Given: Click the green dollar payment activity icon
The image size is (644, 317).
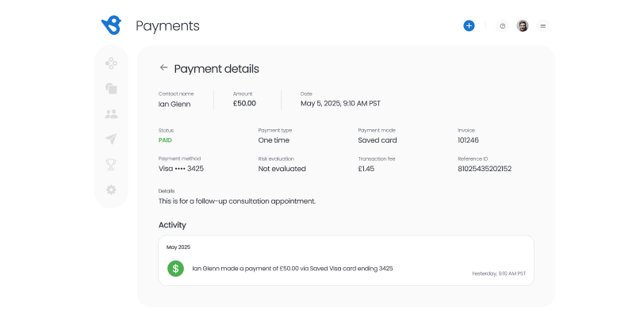Looking at the screenshot, I should [175, 269].
